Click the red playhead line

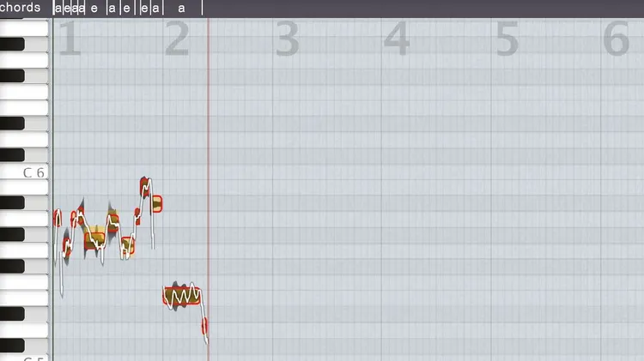point(209,189)
